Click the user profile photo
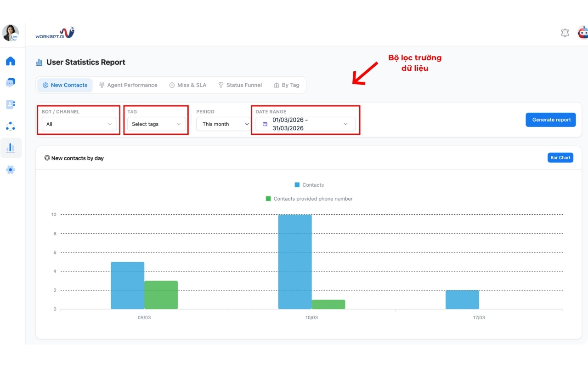Image resolution: width=588 pixels, height=368 pixels. pos(10,33)
